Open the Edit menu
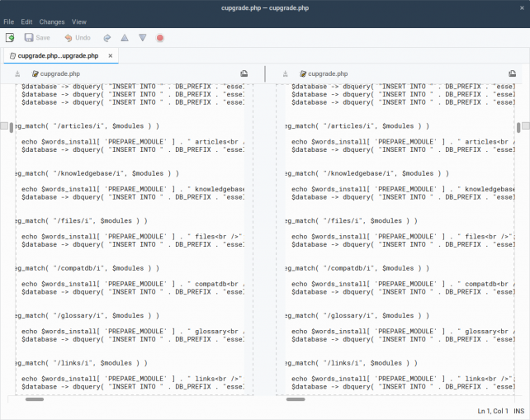530x420 pixels. [x=26, y=21]
